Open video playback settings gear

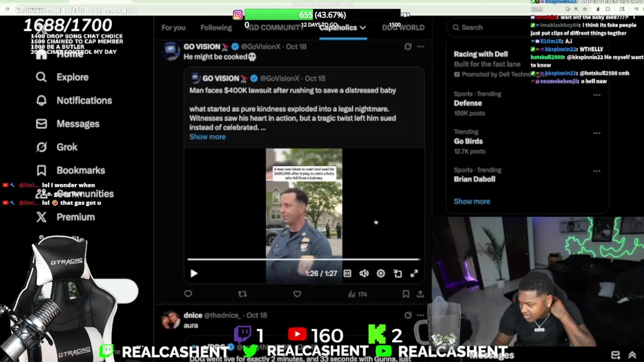click(381, 274)
